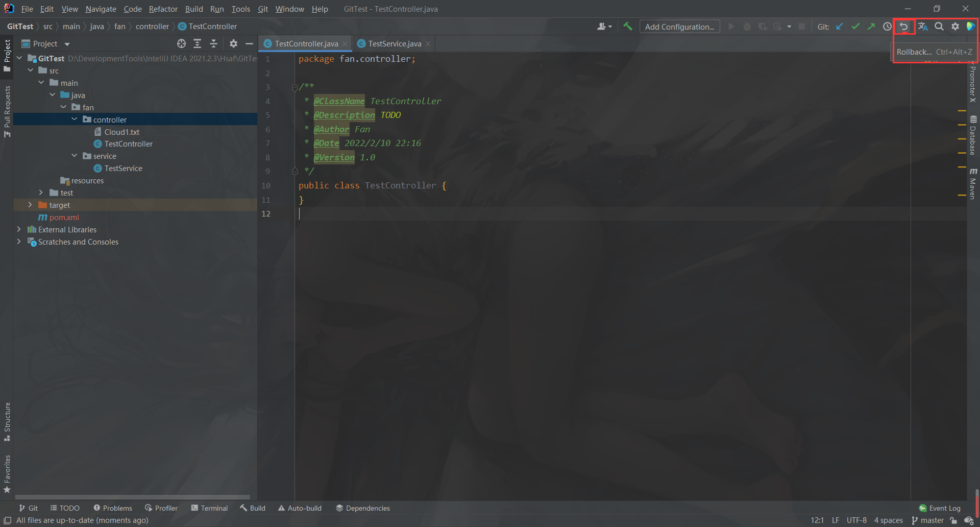Click UTF-8 encoding in status bar
Image resolution: width=980 pixels, height=527 pixels.
(x=856, y=520)
